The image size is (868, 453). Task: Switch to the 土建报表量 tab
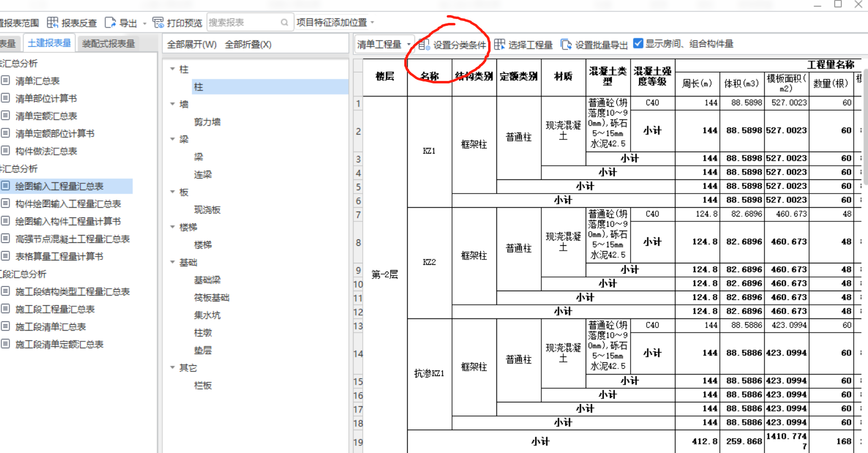49,43
